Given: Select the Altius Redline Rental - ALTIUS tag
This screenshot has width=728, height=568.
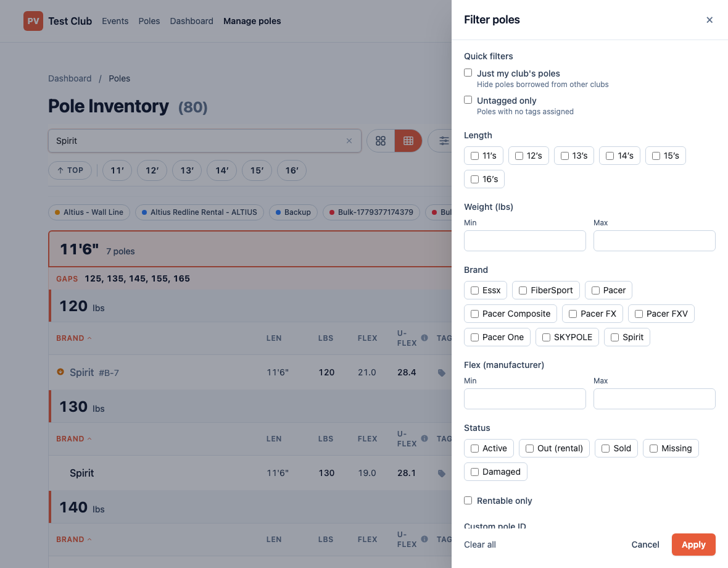Looking at the screenshot, I should [x=199, y=212].
